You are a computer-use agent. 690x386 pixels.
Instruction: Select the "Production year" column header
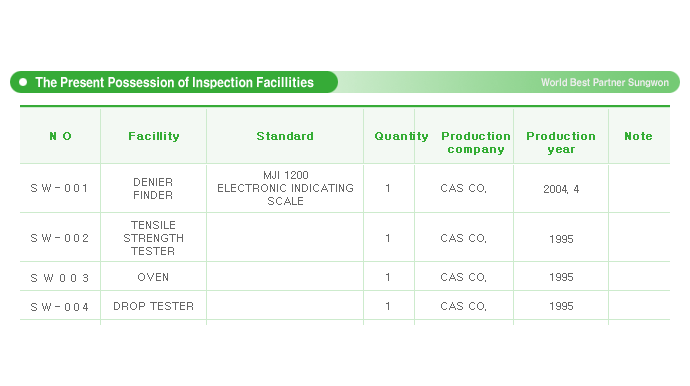561,143
